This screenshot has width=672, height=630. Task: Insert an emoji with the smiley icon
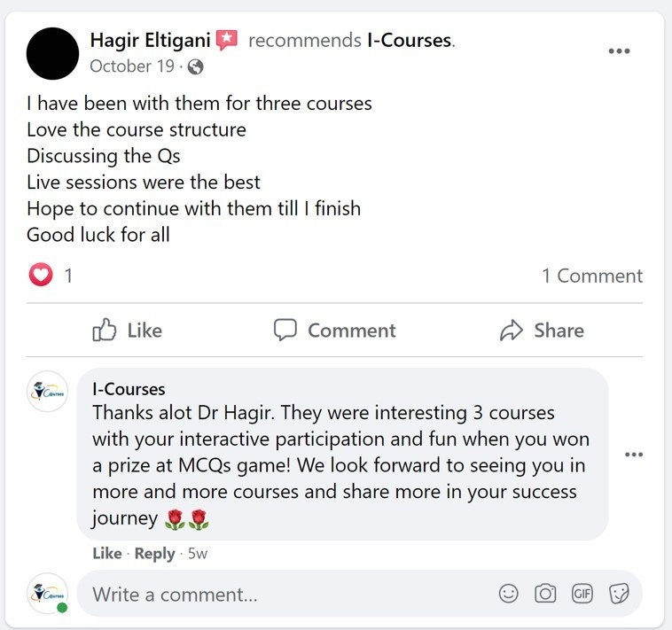509,594
